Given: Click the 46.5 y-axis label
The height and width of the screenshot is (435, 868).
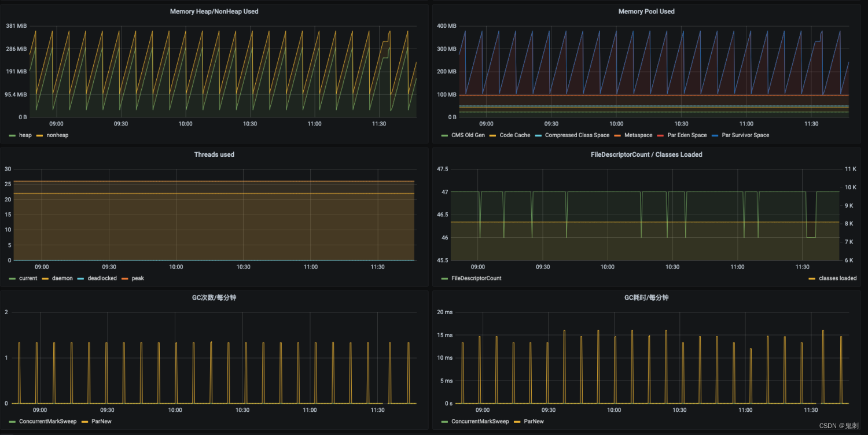Looking at the screenshot, I should tap(443, 215).
